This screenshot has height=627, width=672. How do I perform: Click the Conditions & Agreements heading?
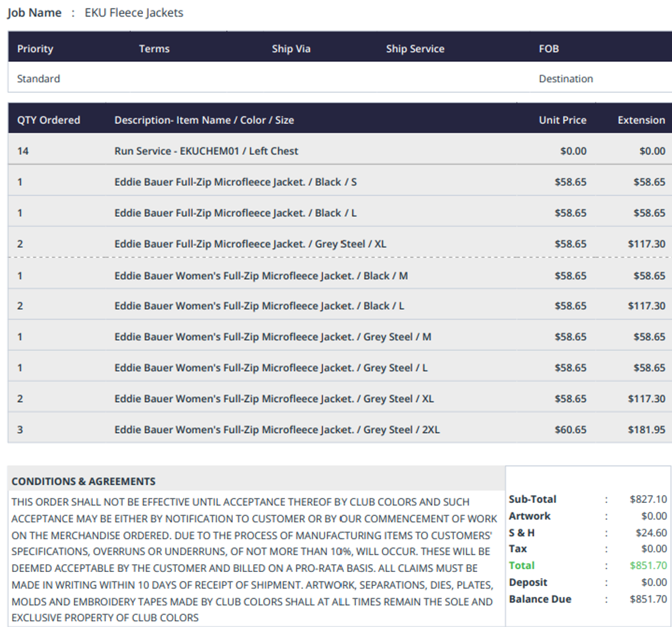click(84, 482)
